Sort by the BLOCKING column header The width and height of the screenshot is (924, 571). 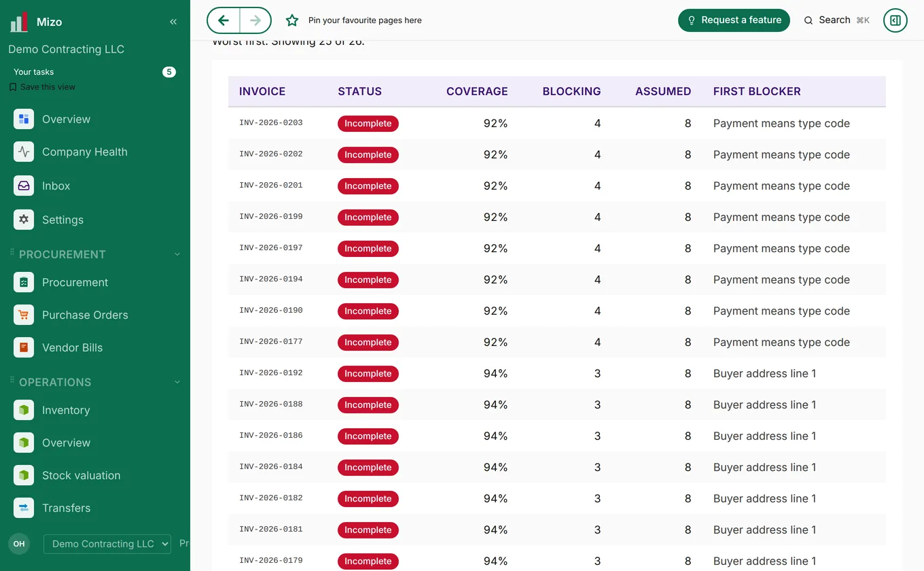click(571, 91)
